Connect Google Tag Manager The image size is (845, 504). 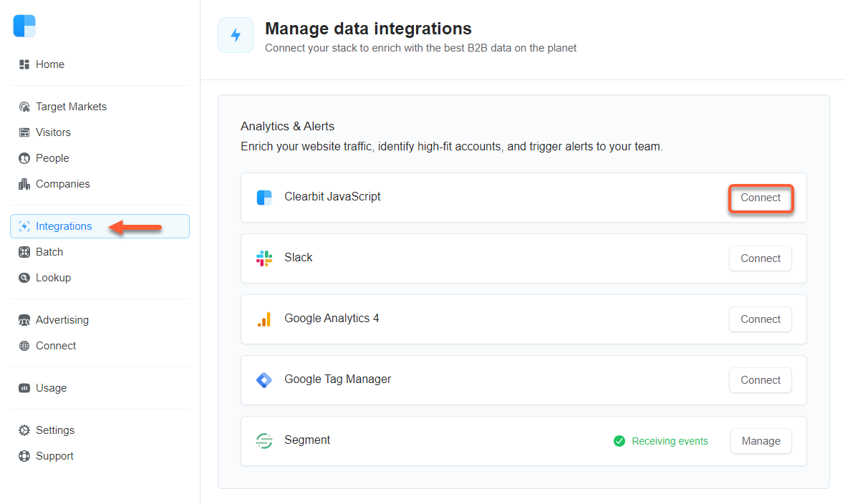(x=760, y=381)
